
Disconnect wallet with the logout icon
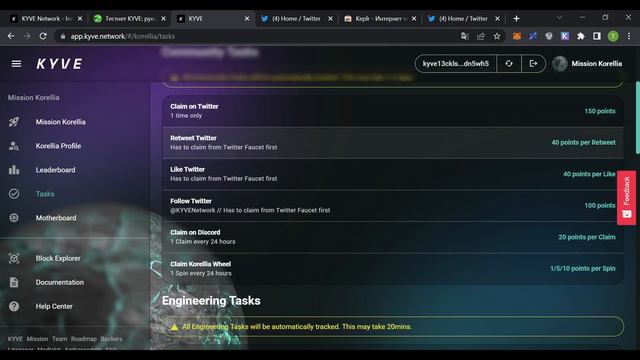[x=533, y=64]
